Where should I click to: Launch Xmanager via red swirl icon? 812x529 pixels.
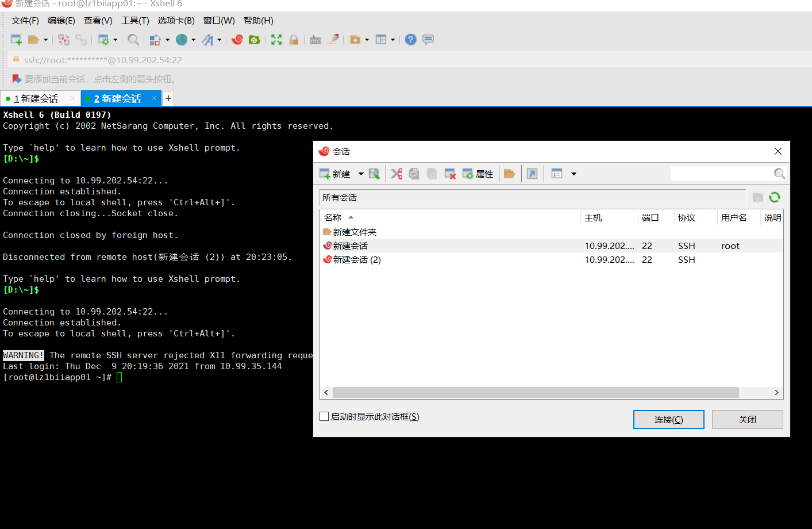[237, 40]
